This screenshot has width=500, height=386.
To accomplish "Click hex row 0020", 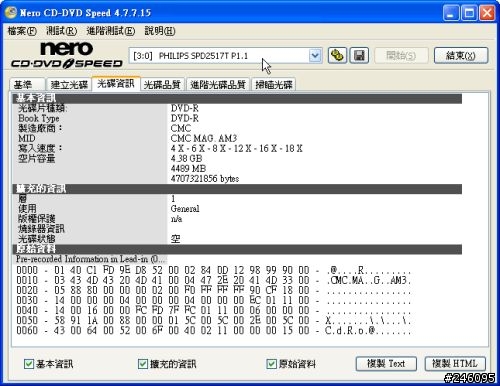I will [x=213, y=290].
